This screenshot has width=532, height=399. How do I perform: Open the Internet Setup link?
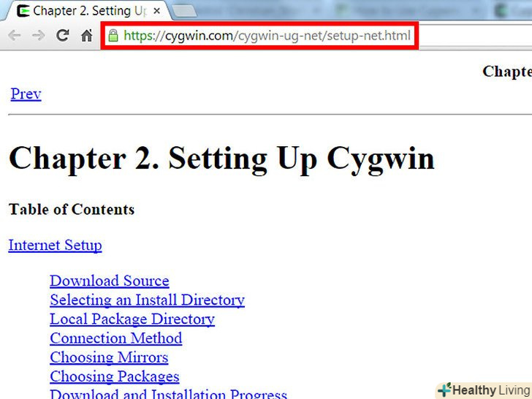coord(55,245)
